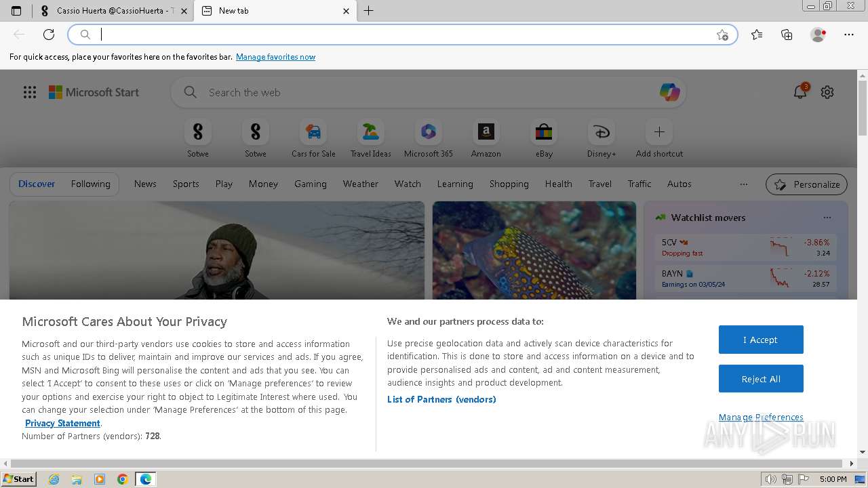Open List of Partners (vendors) link
868x488 pixels.
[x=441, y=399]
